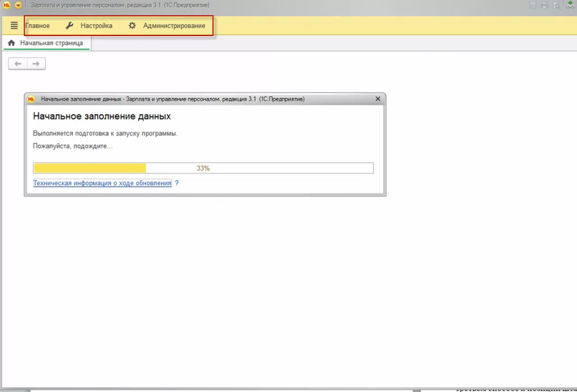Image resolution: width=577 pixels, height=392 pixels.
Task: Open the hamburger sections menu
Action: pos(14,26)
